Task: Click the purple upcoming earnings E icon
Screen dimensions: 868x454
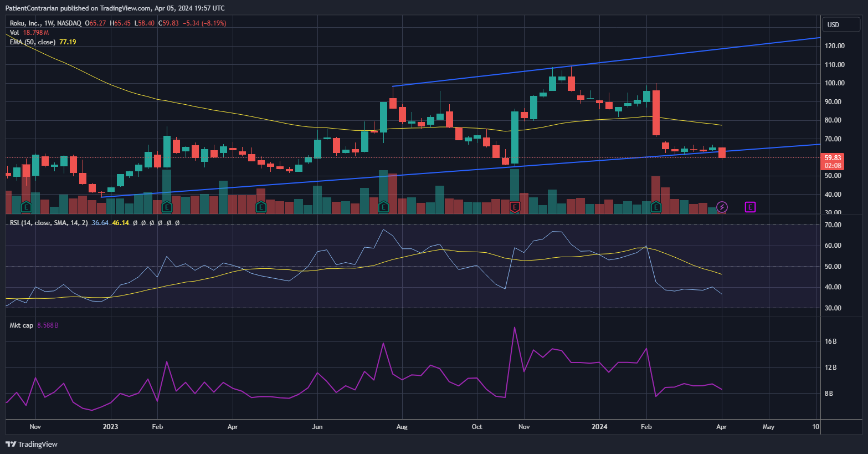Action: pos(750,207)
